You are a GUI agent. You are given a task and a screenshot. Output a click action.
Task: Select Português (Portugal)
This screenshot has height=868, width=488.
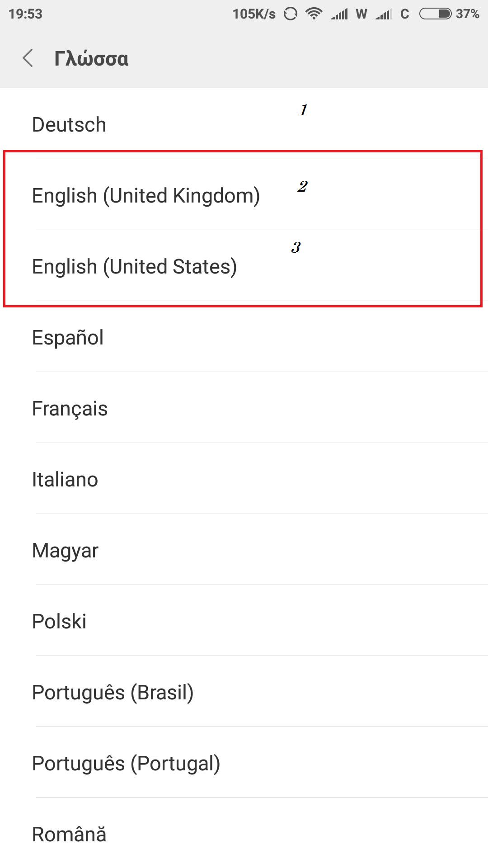point(126,764)
